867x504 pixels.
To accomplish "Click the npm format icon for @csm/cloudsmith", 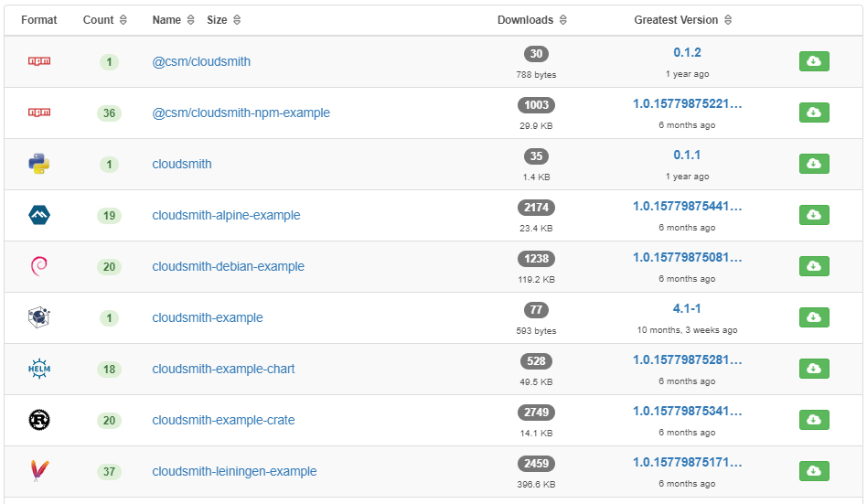I will tap(39, 61).
